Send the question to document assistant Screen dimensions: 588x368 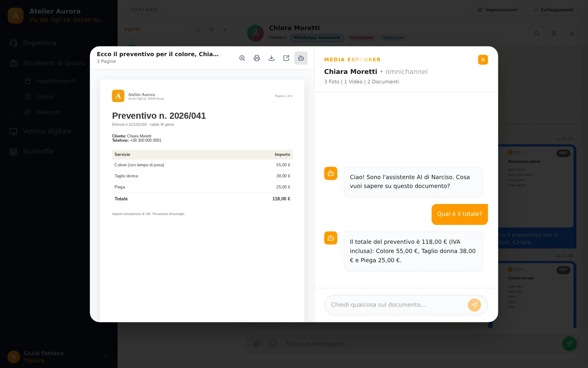coord(474,305)
